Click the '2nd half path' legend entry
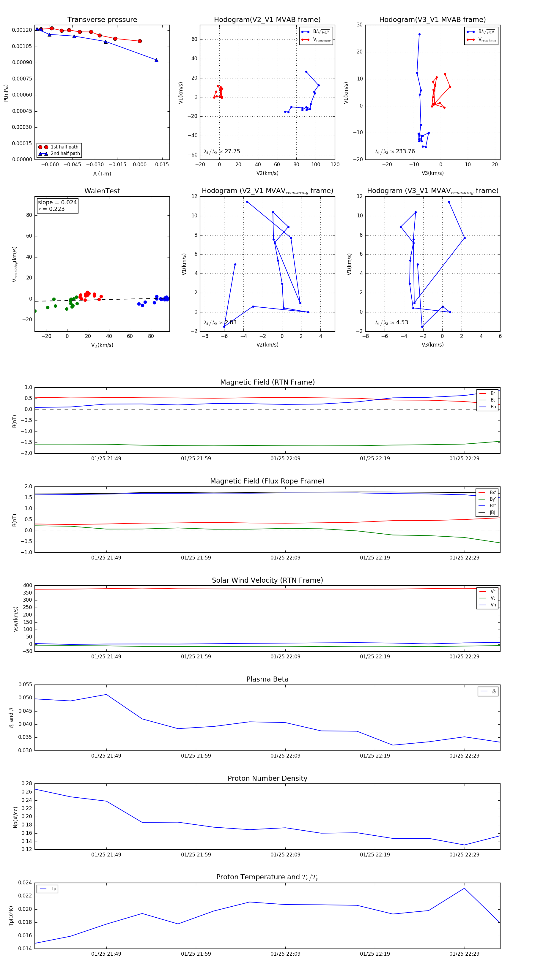Image resolution: width=535 pixels, height=980 pixels. tap(59, 154)
